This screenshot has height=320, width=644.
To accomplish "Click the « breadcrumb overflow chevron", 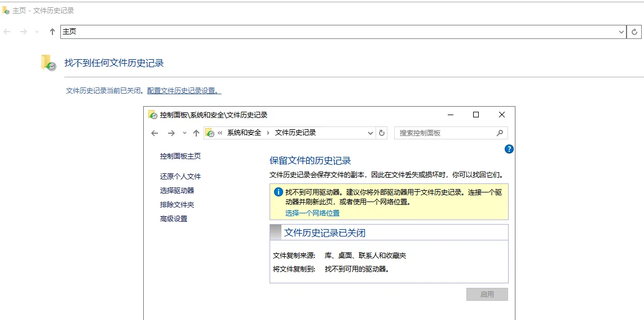I will 220,133.
